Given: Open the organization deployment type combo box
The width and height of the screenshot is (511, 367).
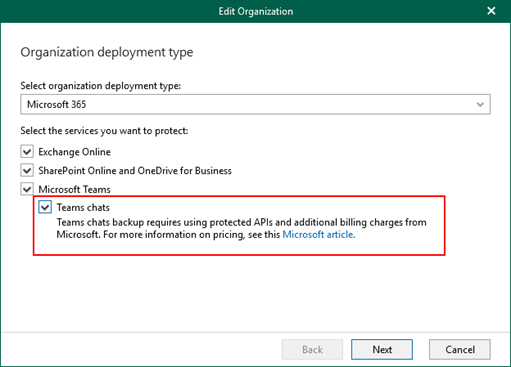Looking at the screenshot, I should click(255, 104).
